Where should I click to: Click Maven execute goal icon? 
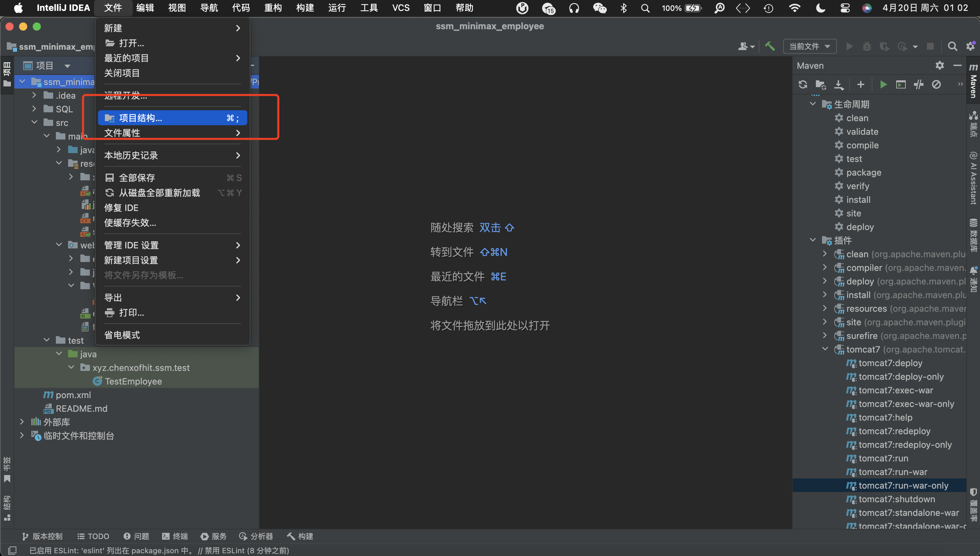[901, 84]
